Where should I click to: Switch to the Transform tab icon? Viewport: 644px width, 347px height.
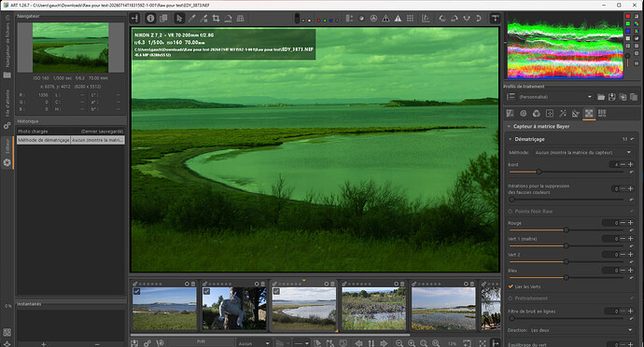tap(576, 114)
